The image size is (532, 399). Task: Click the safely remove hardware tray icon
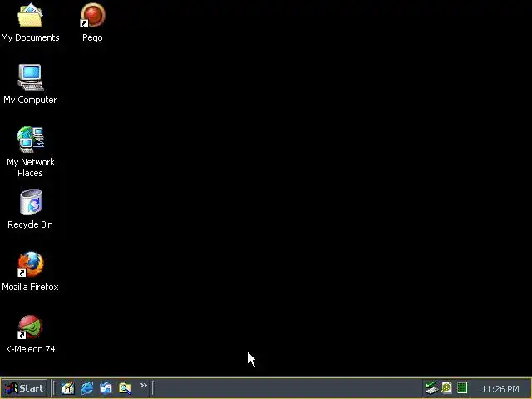tap(432, 388)
